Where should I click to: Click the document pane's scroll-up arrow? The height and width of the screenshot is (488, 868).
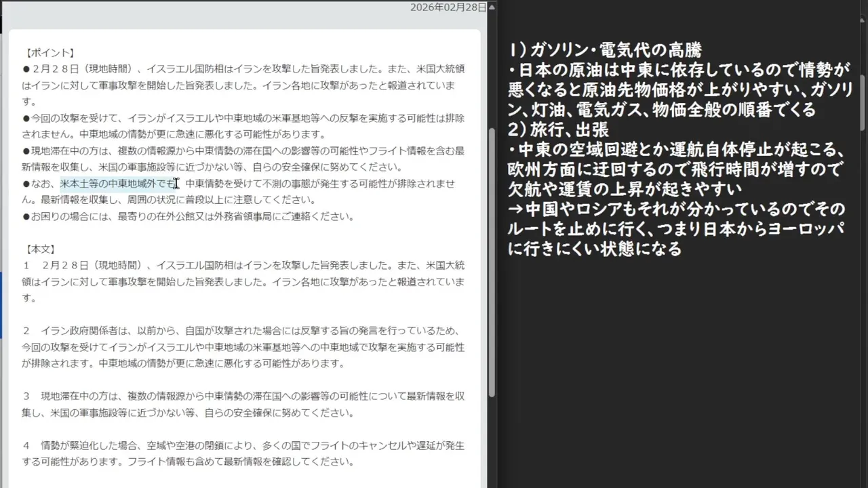(492, 7)
